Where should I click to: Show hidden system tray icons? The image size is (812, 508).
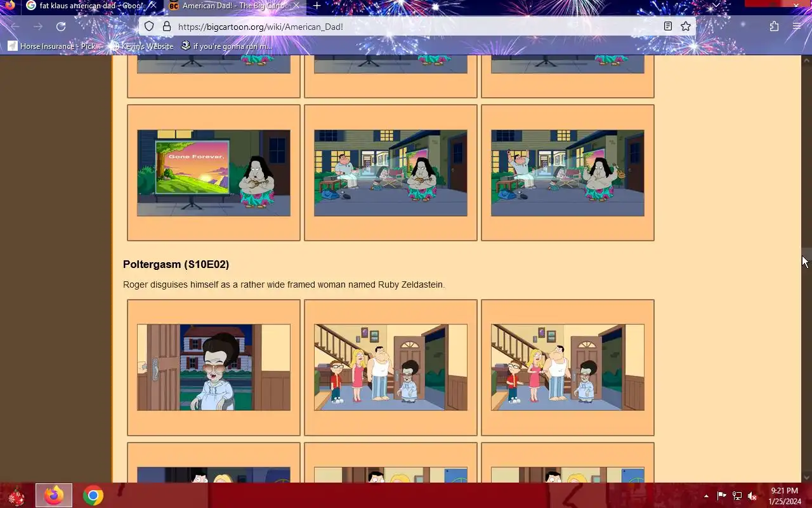pyautogui.click(x=706, y=496)
